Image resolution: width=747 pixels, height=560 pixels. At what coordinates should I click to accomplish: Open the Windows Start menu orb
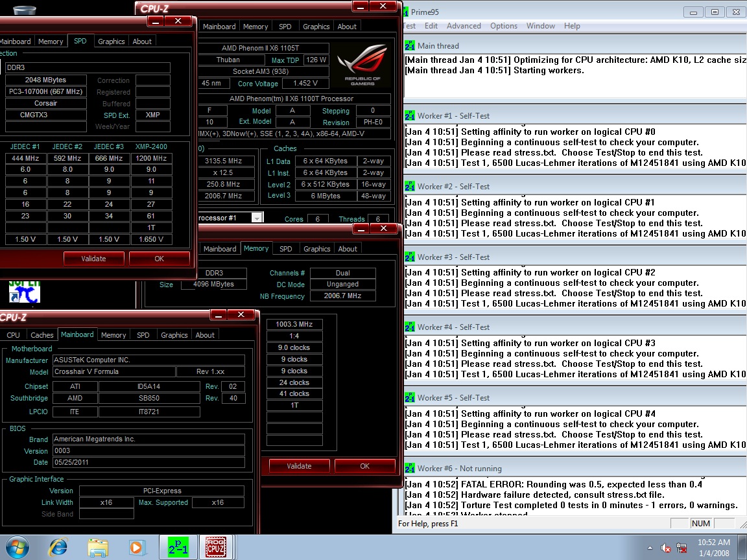coord(18,548)
